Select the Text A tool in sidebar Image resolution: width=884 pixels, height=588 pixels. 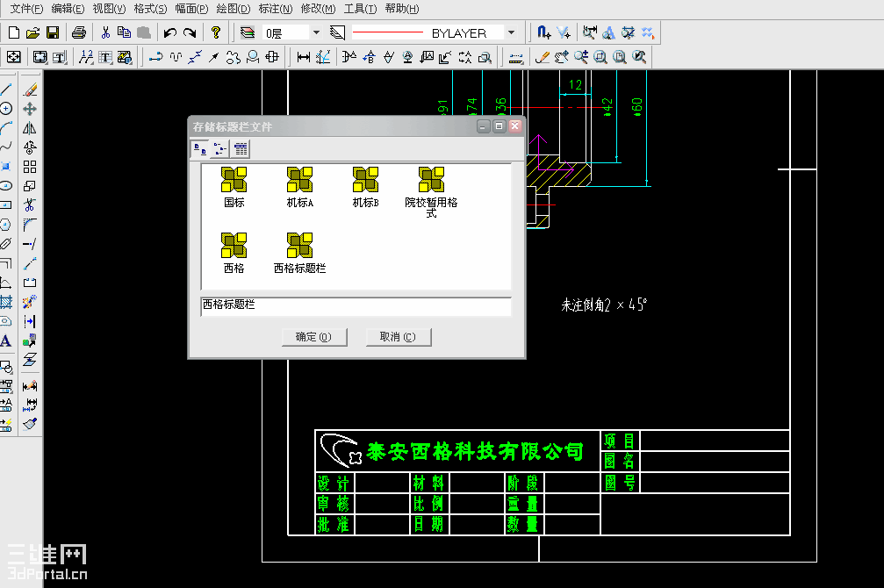(x=6, y=341)
